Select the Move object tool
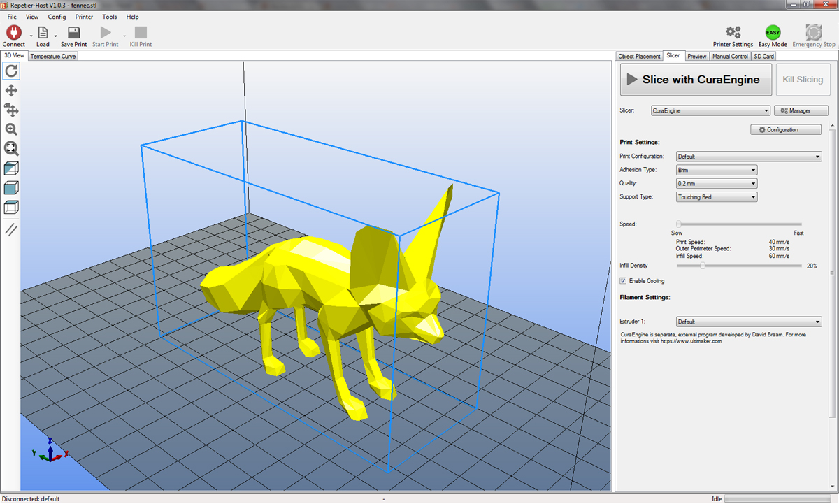 pos(11,110)
